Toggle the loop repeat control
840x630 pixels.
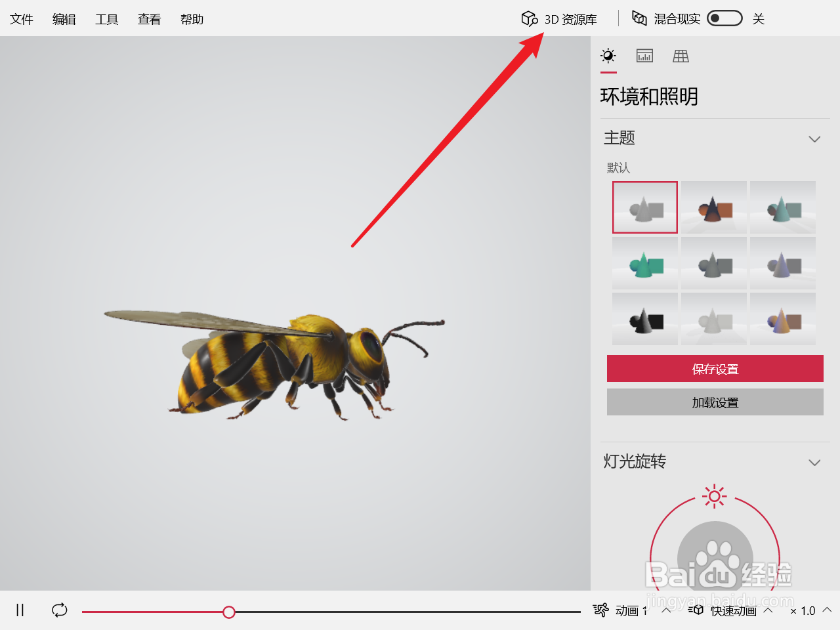[59, 610]
